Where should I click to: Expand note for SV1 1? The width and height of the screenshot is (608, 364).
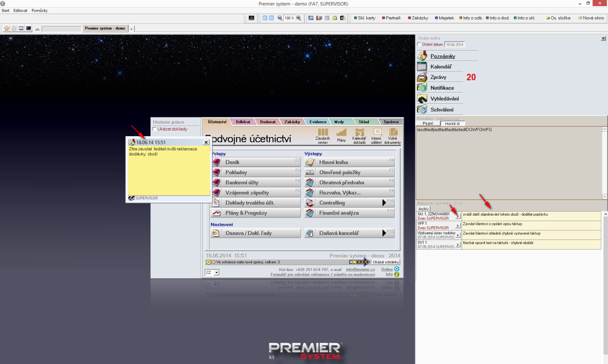pos(458,245)
